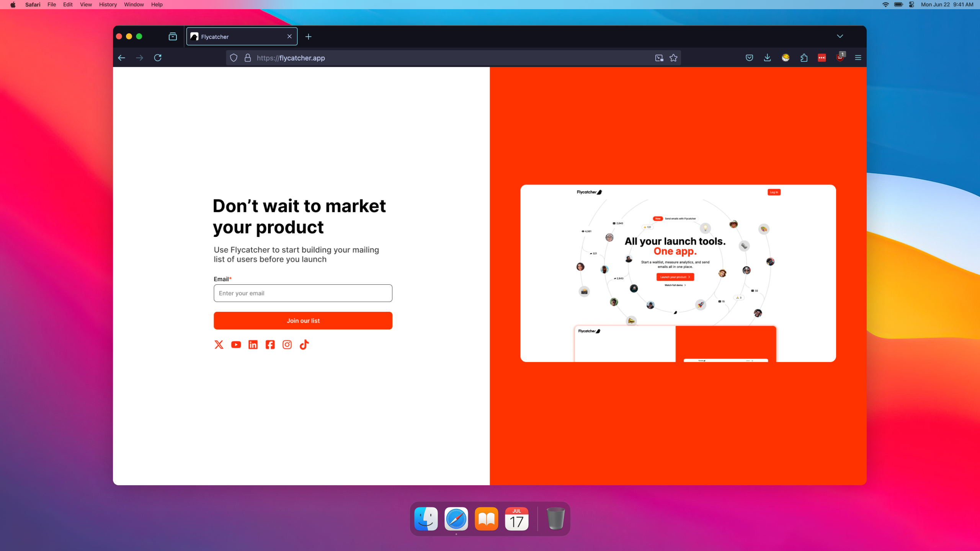980x551 pixels.
Task: Open Safari from the dock
Action: pos(456,519)
